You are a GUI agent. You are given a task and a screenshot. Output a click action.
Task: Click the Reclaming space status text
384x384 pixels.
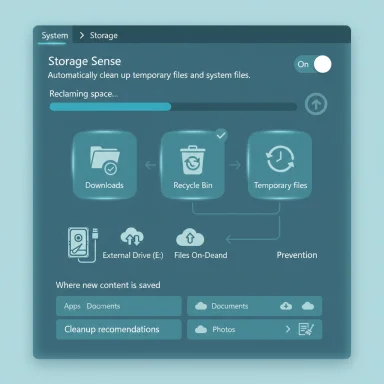84,94
